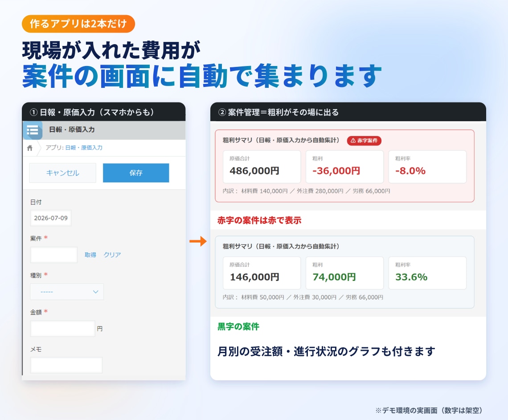Image resolution: width=508 pixels, height=420 pixels.
Task: Click the ※デモ環境の実画面 footnote
Action: click(429, 410)
